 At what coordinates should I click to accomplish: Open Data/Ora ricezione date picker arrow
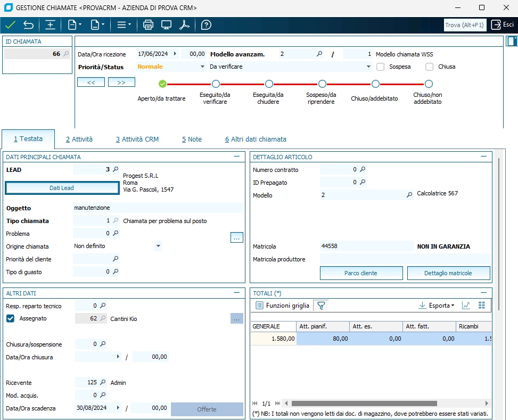pos(175,54)
